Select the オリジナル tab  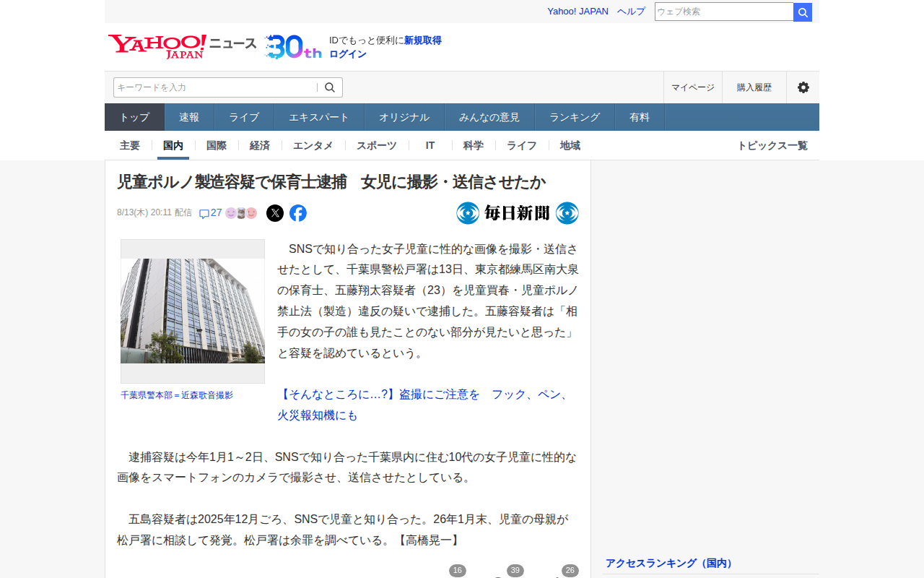point(404,117)
